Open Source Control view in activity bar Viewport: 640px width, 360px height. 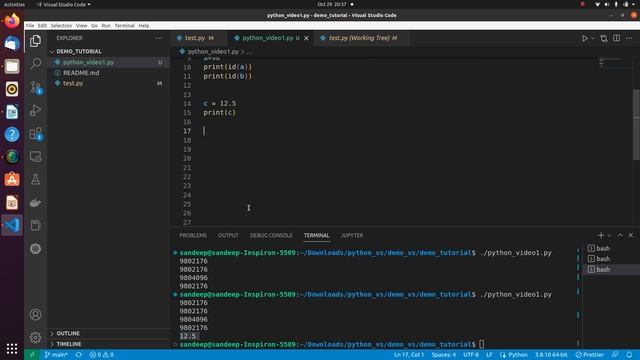[x=36, y=87]
